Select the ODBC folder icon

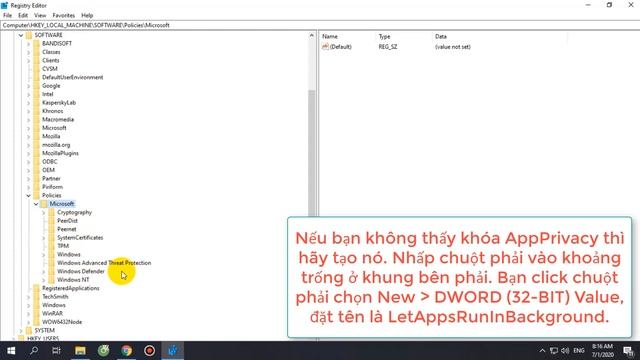click(36, 162)
